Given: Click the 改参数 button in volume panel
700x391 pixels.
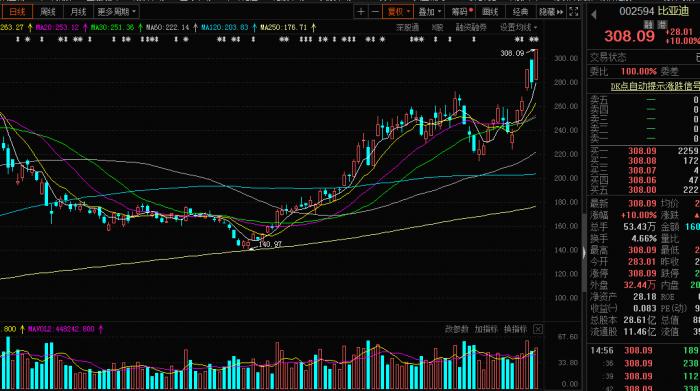Looking at the screenshot, I should (x=456, y=329).
